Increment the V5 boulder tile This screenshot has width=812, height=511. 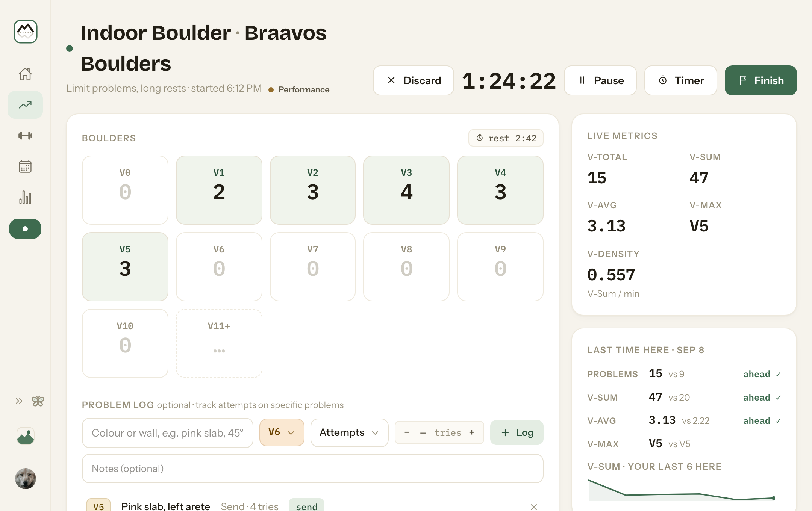tap(125, 267)
